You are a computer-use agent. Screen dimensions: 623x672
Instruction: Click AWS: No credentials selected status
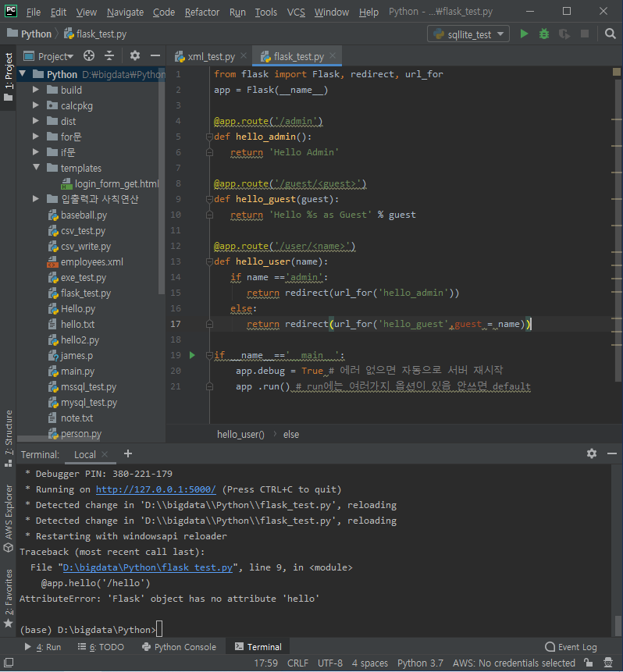pos(514,663)
